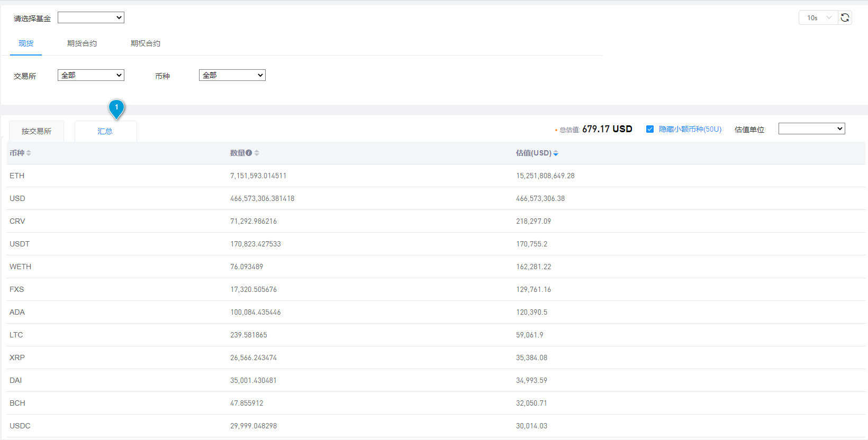Click the DAI currency cell
This screenshot has width=868, height=440.
coord(16,380)
